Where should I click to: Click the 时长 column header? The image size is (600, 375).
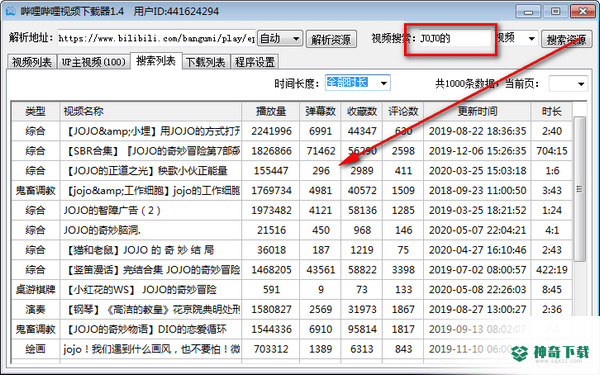[551, 111]
